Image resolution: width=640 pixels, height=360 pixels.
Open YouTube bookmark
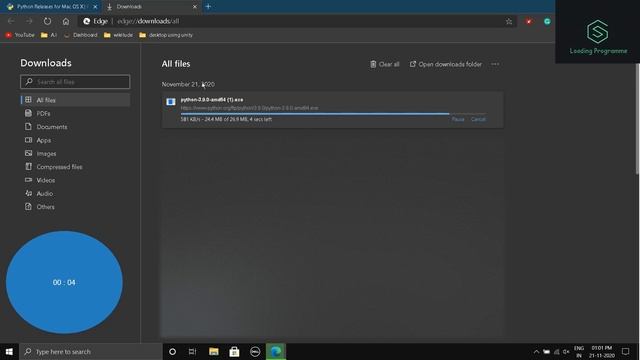20,35
